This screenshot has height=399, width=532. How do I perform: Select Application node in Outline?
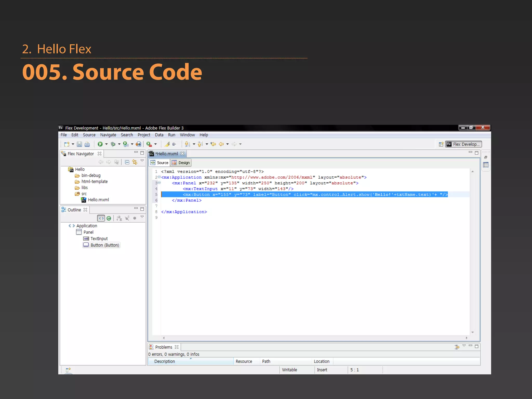[x=83, y=226]
